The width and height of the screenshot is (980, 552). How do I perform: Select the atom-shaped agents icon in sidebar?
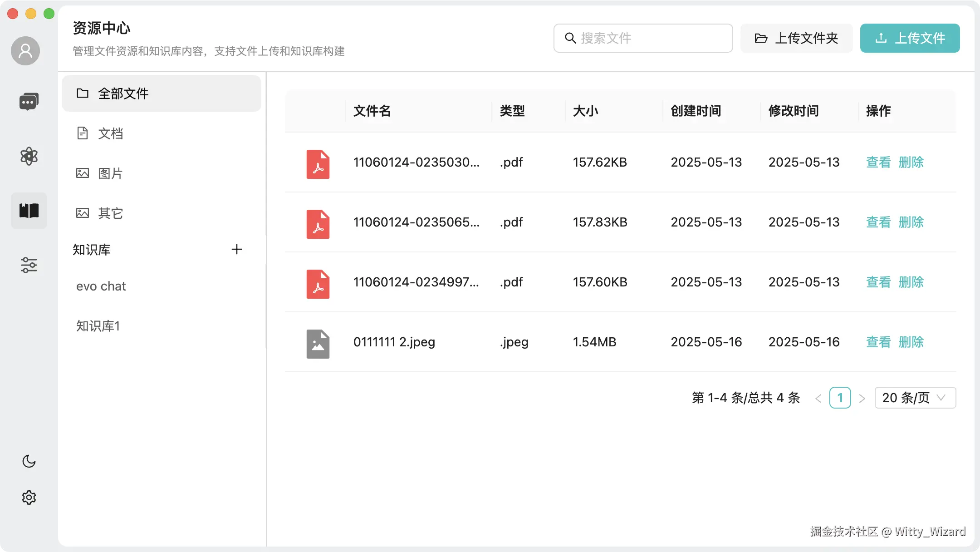29,156
